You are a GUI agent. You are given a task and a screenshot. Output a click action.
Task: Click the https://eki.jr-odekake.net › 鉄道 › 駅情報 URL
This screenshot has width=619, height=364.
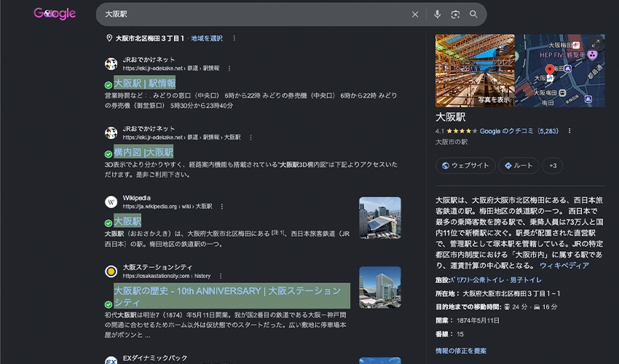[x=171, y=68]
